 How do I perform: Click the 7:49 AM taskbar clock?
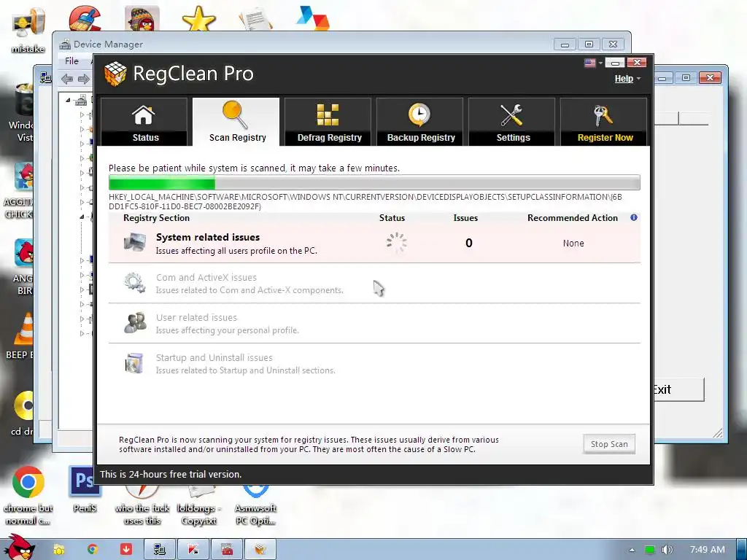pyautogui.click(x=707, y=550)
